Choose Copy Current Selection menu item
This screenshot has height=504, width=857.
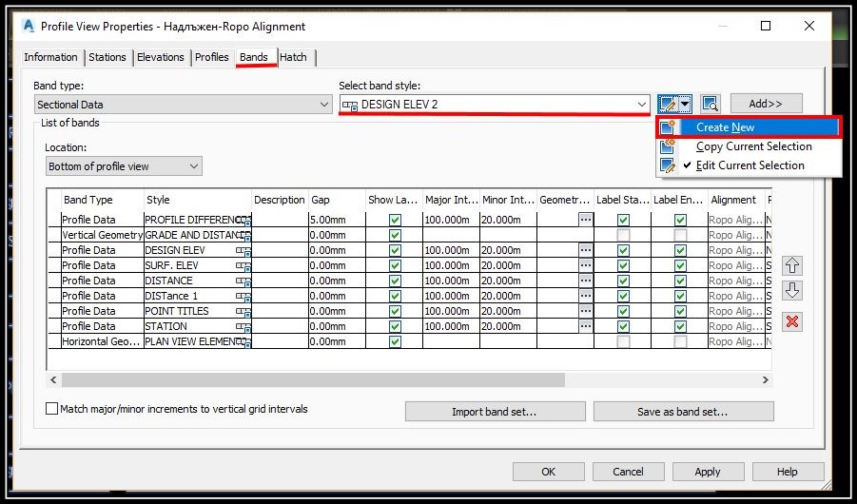[749, 146]
